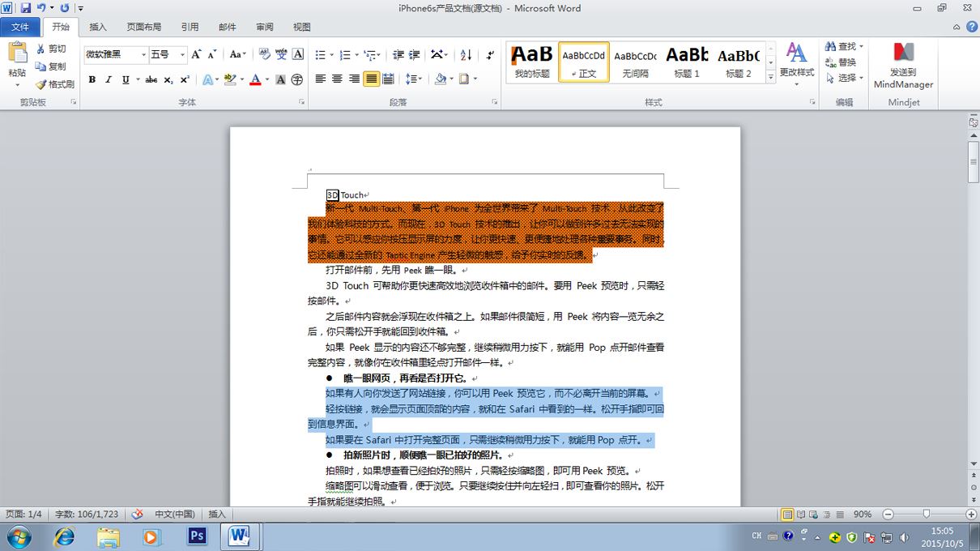Click the Clear Formatting icon

coord(264,54)
